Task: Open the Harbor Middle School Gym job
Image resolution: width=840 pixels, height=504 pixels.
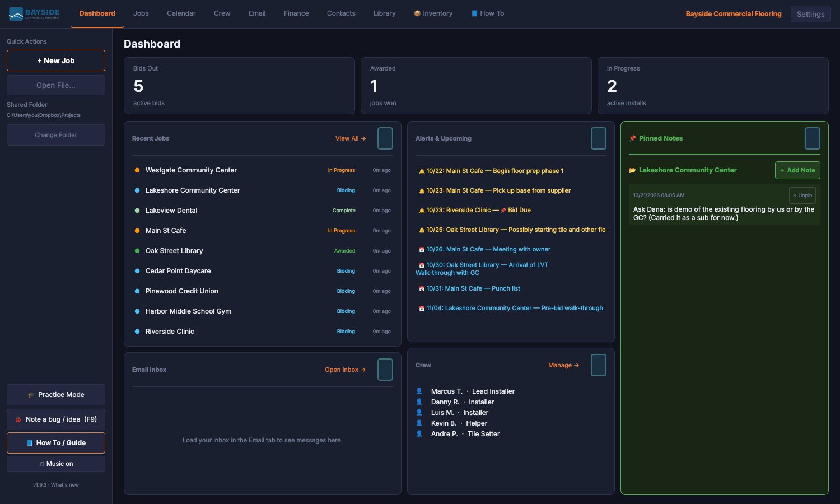Action: coord(263,311)
